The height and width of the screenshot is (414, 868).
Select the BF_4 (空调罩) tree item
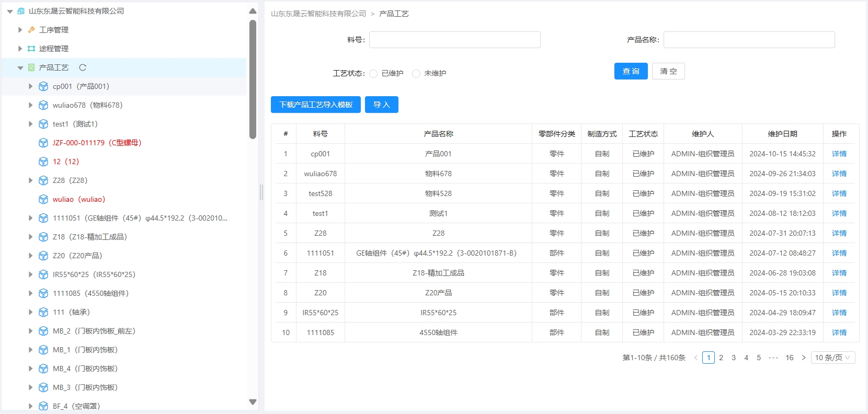coord(76,406)
